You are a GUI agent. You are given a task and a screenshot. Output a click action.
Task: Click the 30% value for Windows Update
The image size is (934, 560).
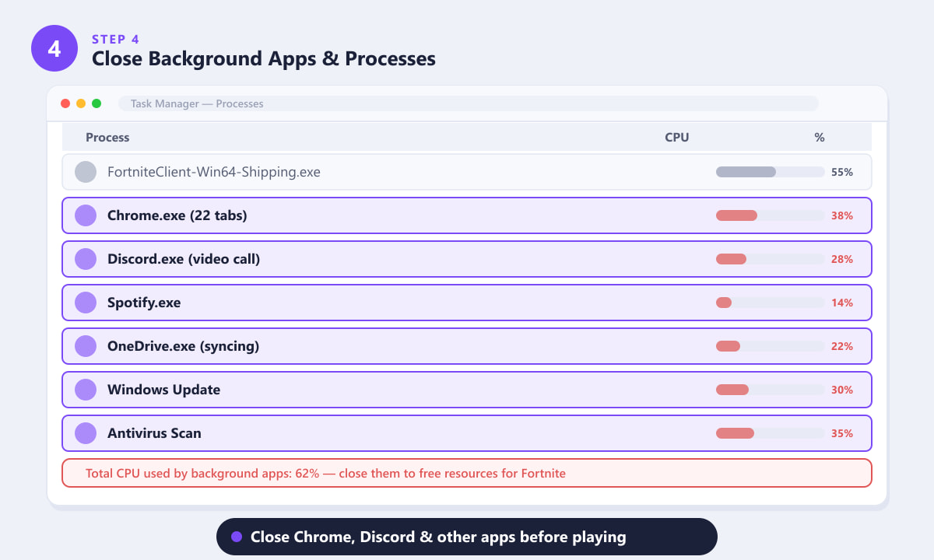pyautogui.click(x=842, y=390)
